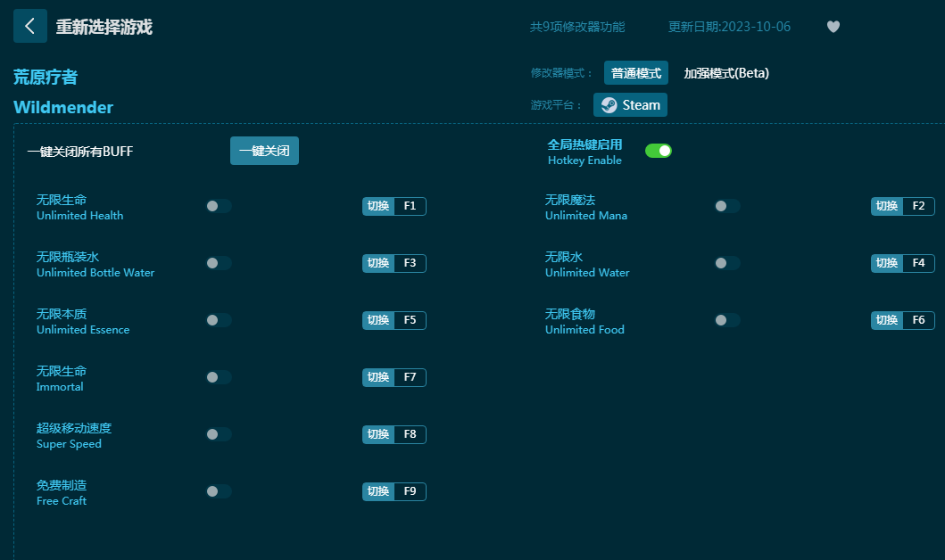Click the heart favorite icon
Viewport: 945px width, 560px height.
click(x=833, y=27)
